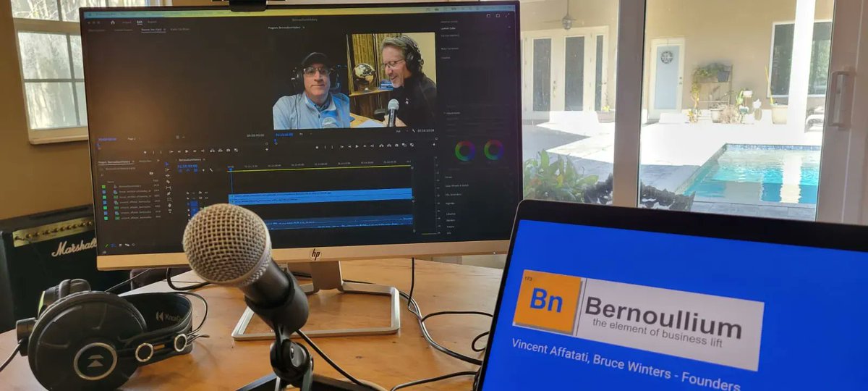Click the blue Source monitor timecode
This screenshot has width=868, height=391.
click(x=107, y=139)
